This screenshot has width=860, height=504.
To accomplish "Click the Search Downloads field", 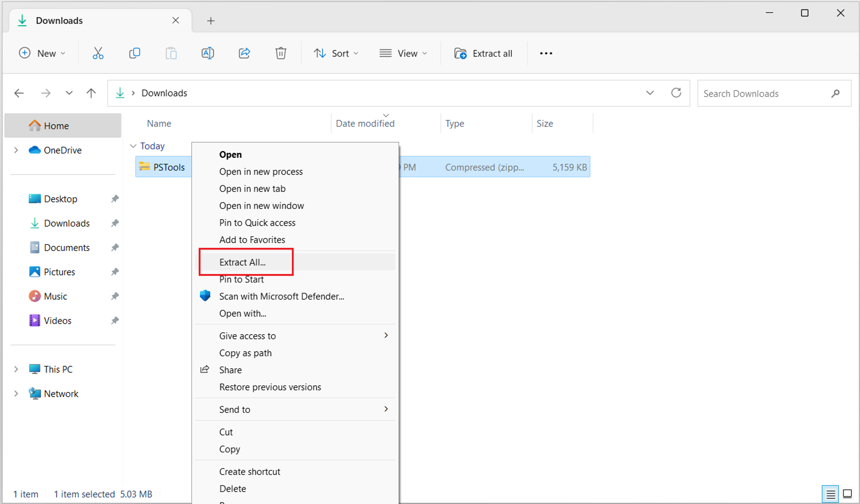I will pos(774,93).
